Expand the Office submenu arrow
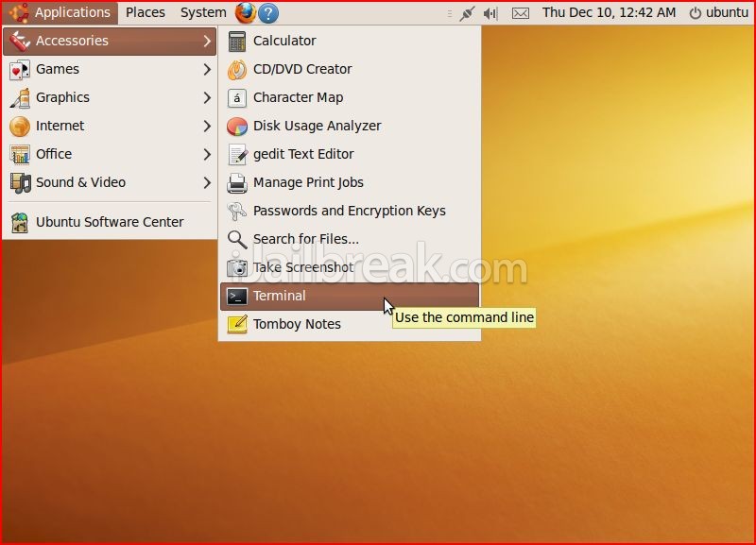 207,154
